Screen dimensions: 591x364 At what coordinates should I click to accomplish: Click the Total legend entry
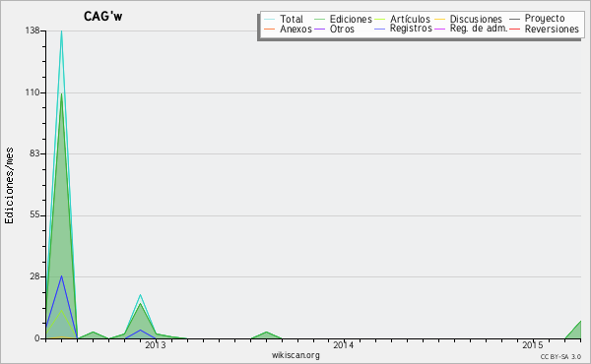tap(291, 19)
